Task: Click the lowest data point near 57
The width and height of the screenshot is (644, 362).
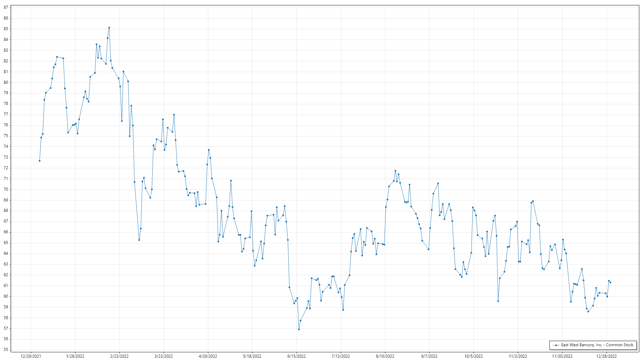Action: pyautogui.click(x=299, y=329)
